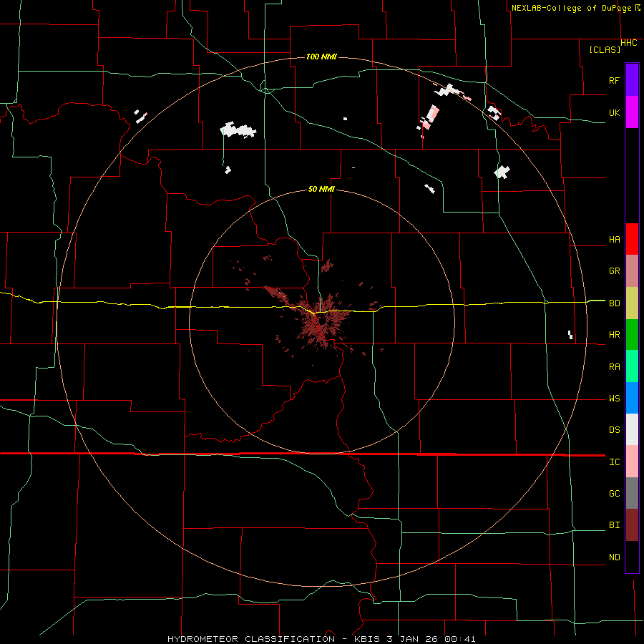Click the BD legend label
The width and height of the screenshot is (644, 644).
click(614, 303)
